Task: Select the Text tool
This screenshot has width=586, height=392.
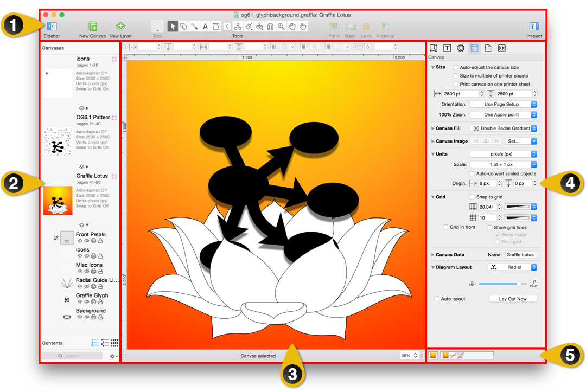Action: [x=205, y=26]
